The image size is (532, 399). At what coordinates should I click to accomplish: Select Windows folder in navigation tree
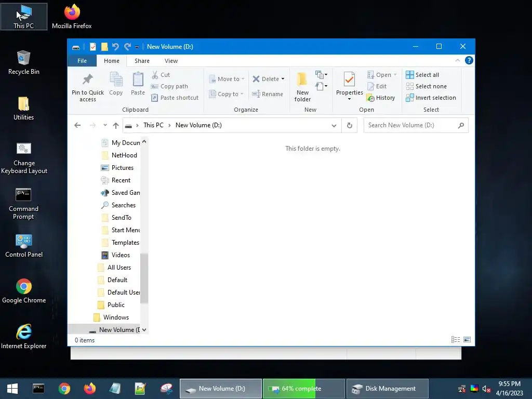[x=116, y=317]
